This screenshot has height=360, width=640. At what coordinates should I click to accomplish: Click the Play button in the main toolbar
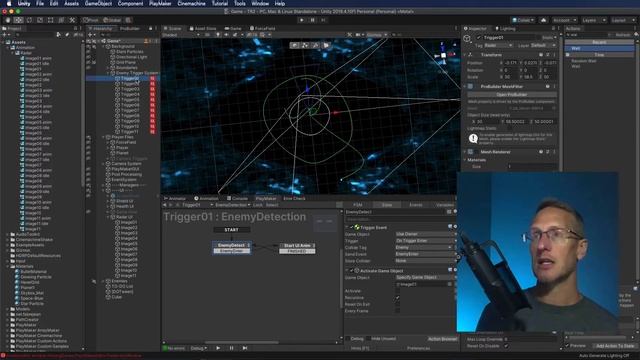tap(302, 20)
